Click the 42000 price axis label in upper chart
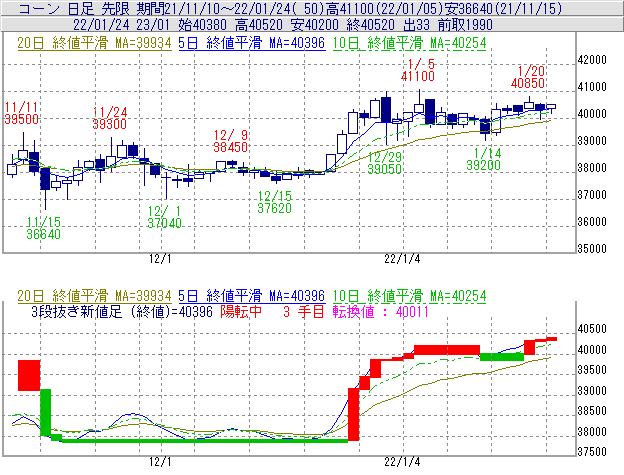 [x=592, y=60]
